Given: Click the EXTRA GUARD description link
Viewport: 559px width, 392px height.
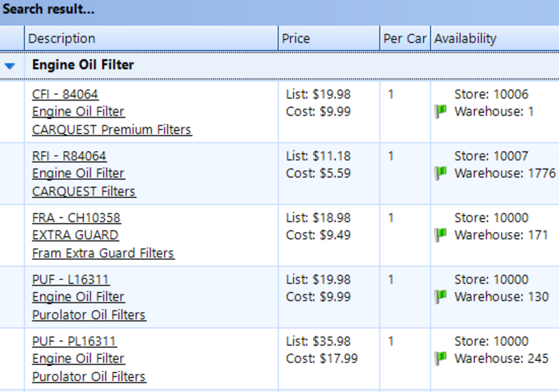Looking at the screenshot, I should click(75, 235).
